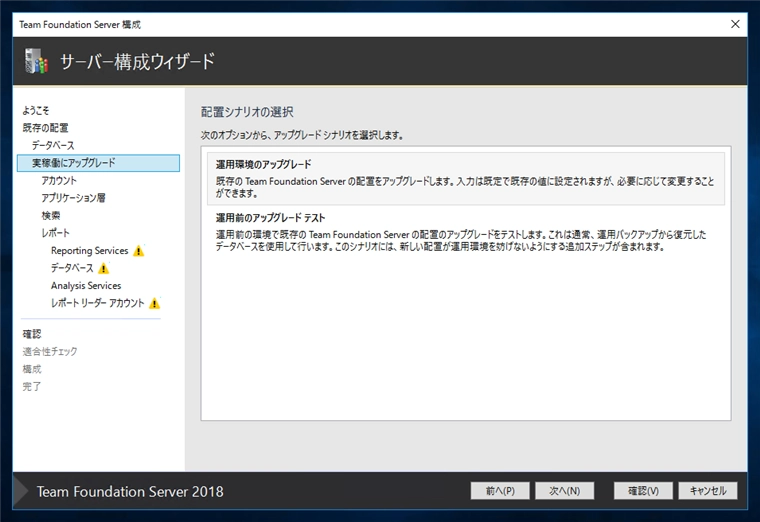
Task: Select the ようこそ step
Action: [x=36, y=111]
